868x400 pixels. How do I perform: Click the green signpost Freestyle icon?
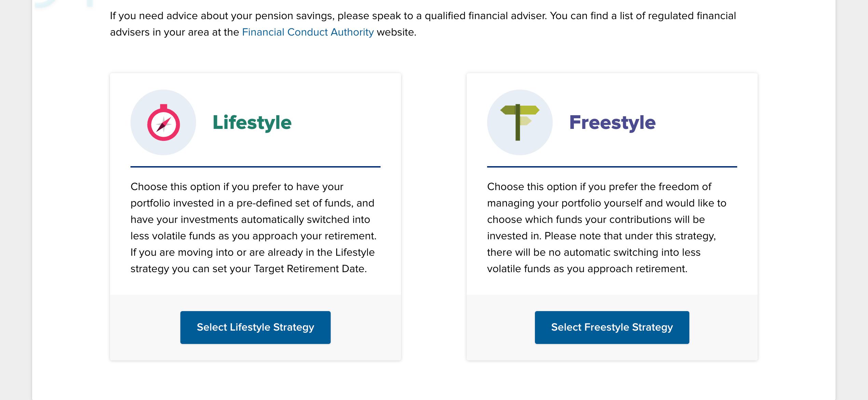[x=520, y=122]
